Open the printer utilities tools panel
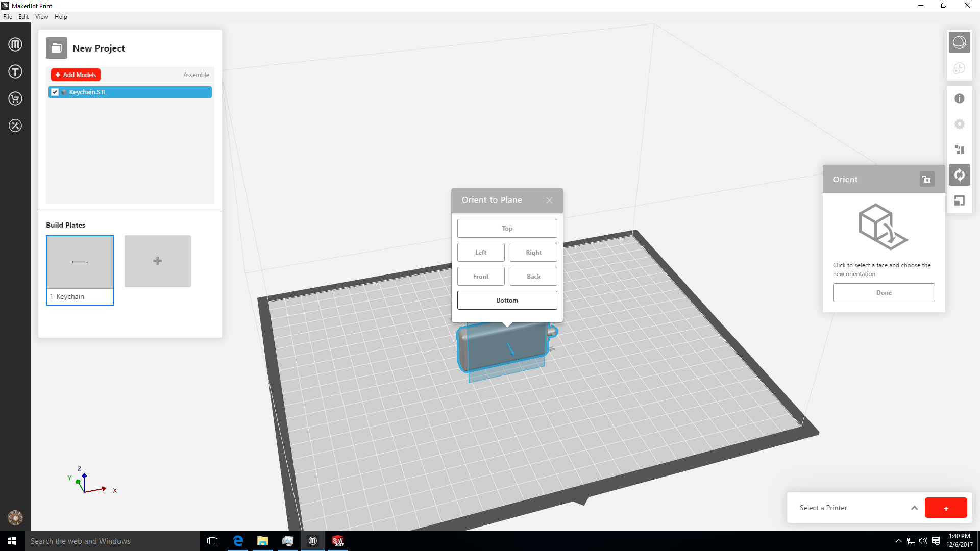The image size is (980, 551). click(15, 126)
